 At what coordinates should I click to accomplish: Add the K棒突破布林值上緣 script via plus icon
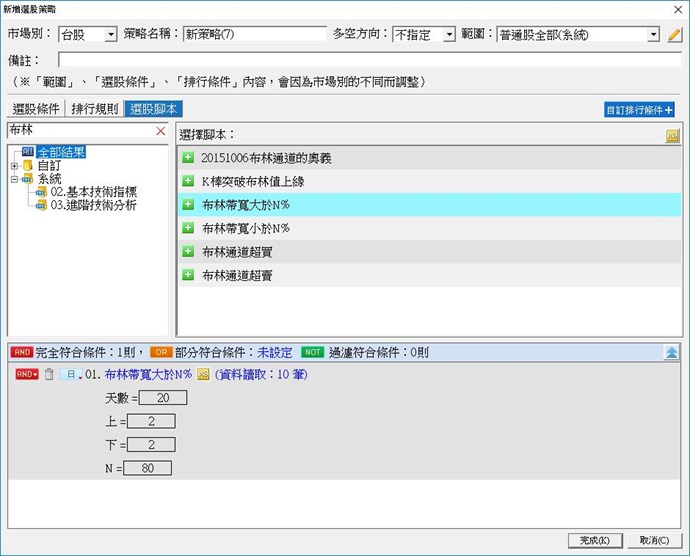coord(187,181)
